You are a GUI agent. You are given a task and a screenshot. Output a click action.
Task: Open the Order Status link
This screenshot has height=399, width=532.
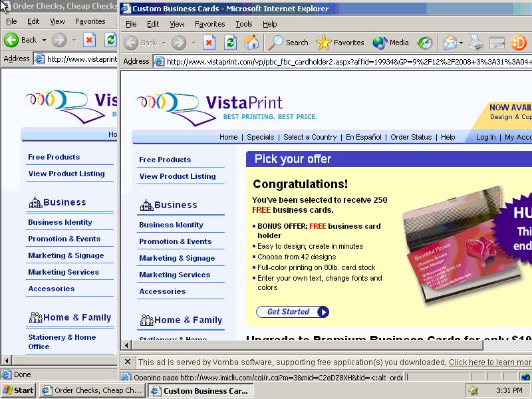pyautogui.click(x=411, y=137)
